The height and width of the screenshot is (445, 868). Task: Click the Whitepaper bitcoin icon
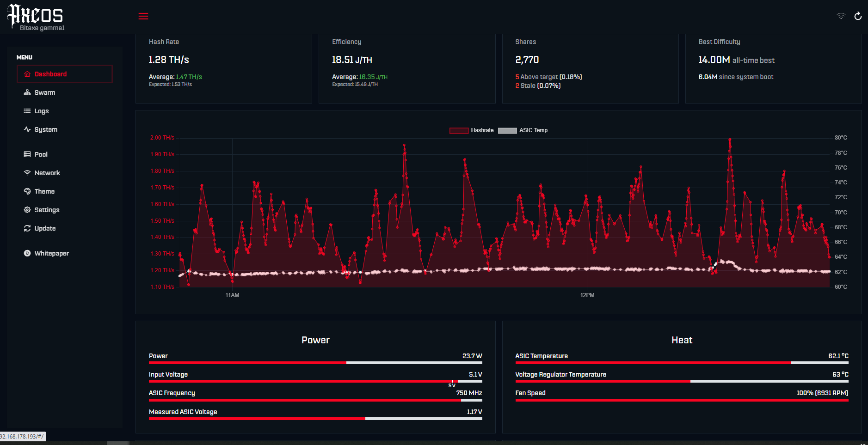tap(27, 253)
